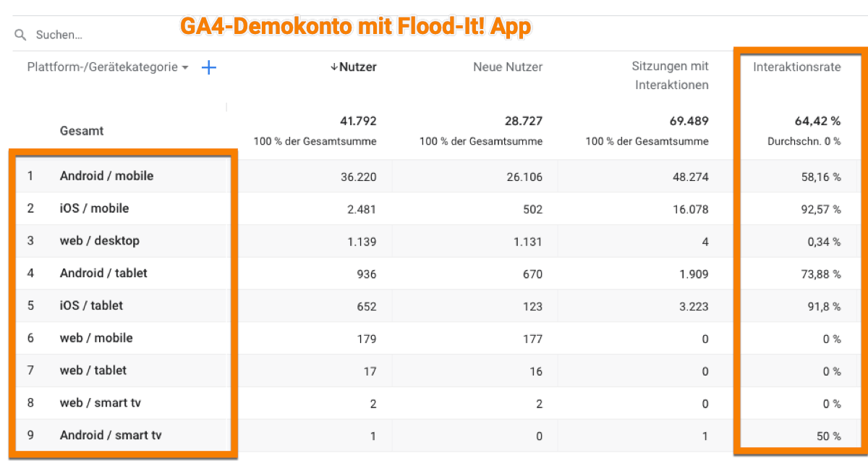The image size is (868, 461).
Task: Select the web / mobile row
Action: click(x=96, y=338)
